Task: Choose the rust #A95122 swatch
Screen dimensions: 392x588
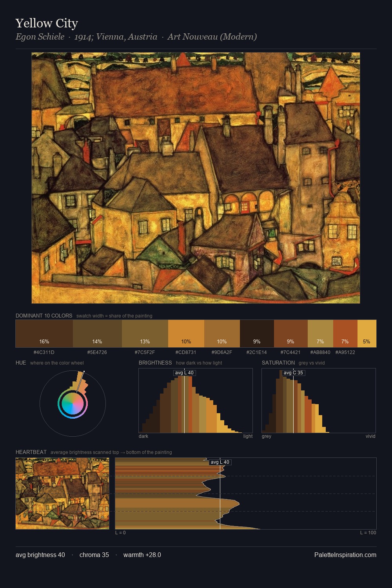Action: pos(345,334)
